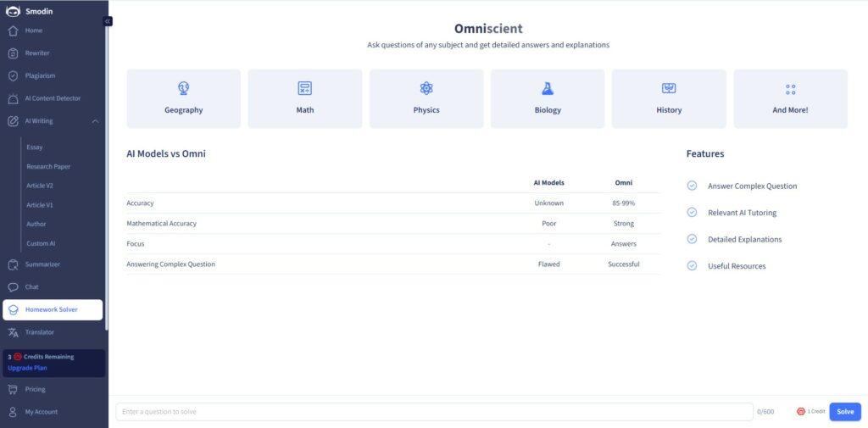This screenshot has width=868, height=428.
Task: Click the Pricing cart icon
Action: [14, 389]
